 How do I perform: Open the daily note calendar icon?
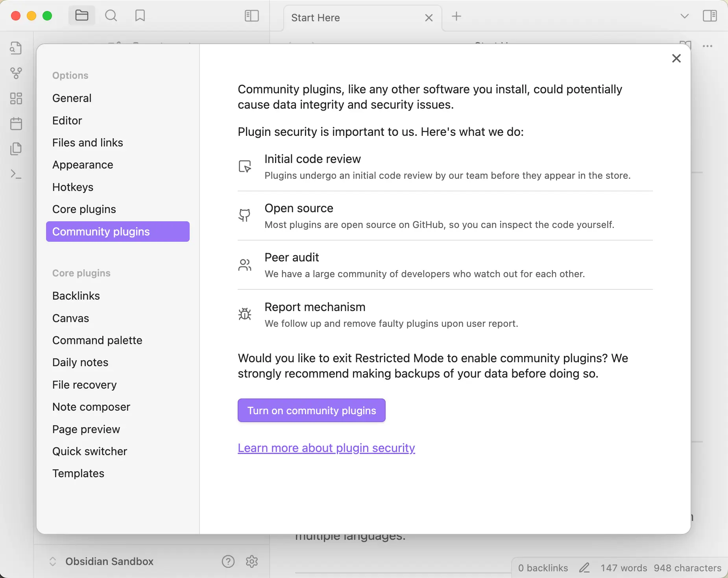point(16,124)
